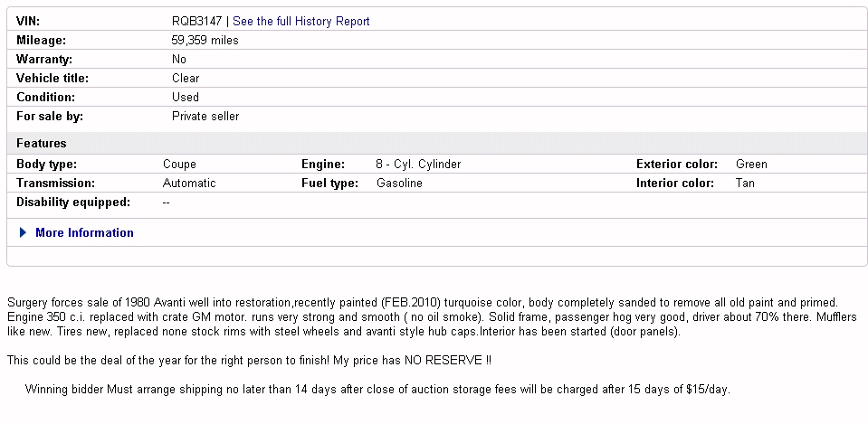Click the VIN number RQB3147
This screenshot has width=868, height=424.
pyautogui.click(x=196, y=21)
